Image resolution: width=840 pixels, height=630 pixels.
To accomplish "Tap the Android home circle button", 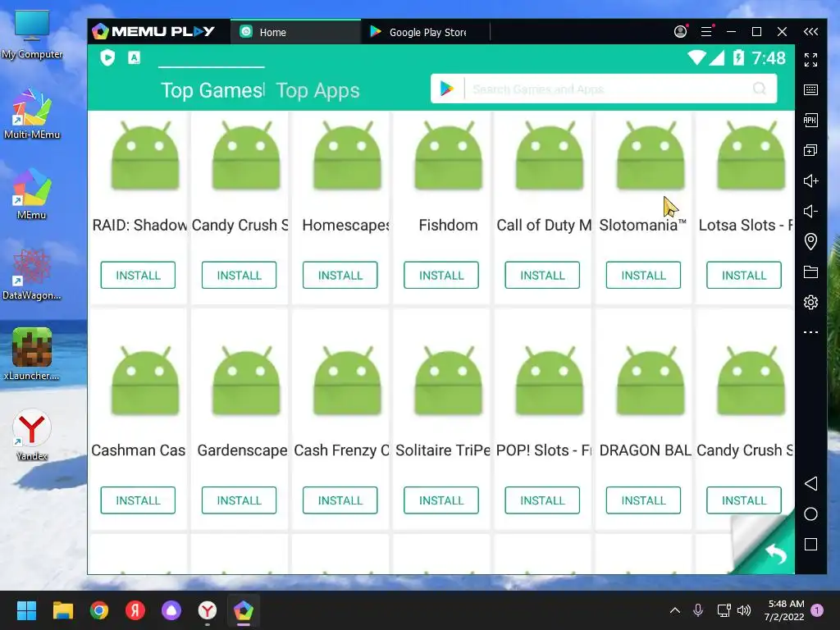I will [x=810, y=514].
